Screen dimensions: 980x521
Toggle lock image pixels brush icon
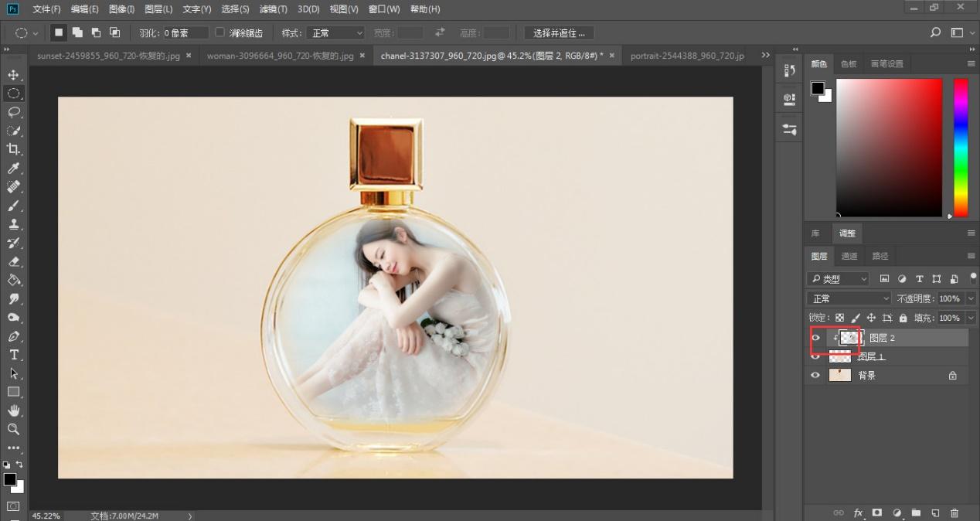pyautogui.click(x=856, y=318)
